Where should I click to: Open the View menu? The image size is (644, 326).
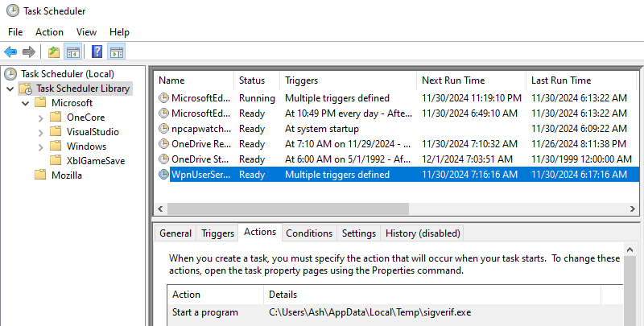point(86,31)
